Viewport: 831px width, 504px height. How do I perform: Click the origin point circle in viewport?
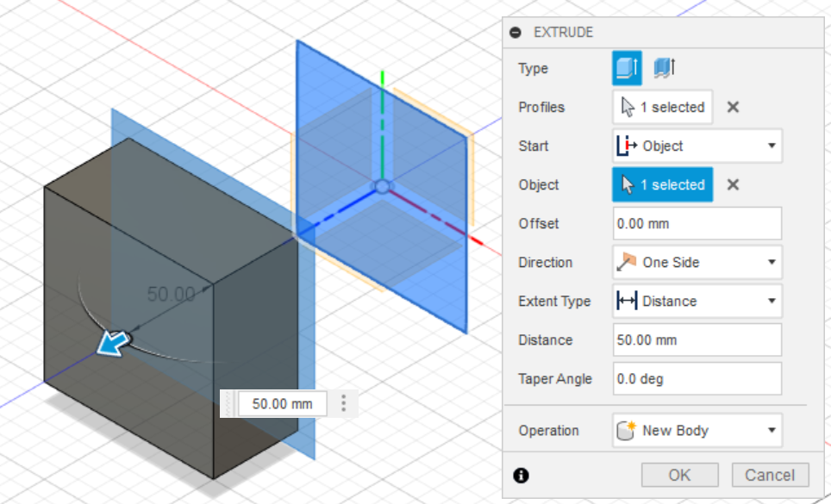pyautogui.click(x=382, y=186)
